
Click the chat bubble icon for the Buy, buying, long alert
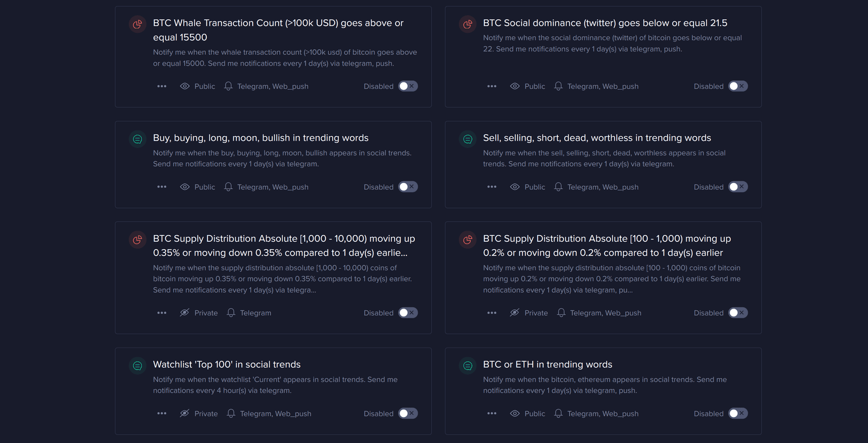(137, 139)
